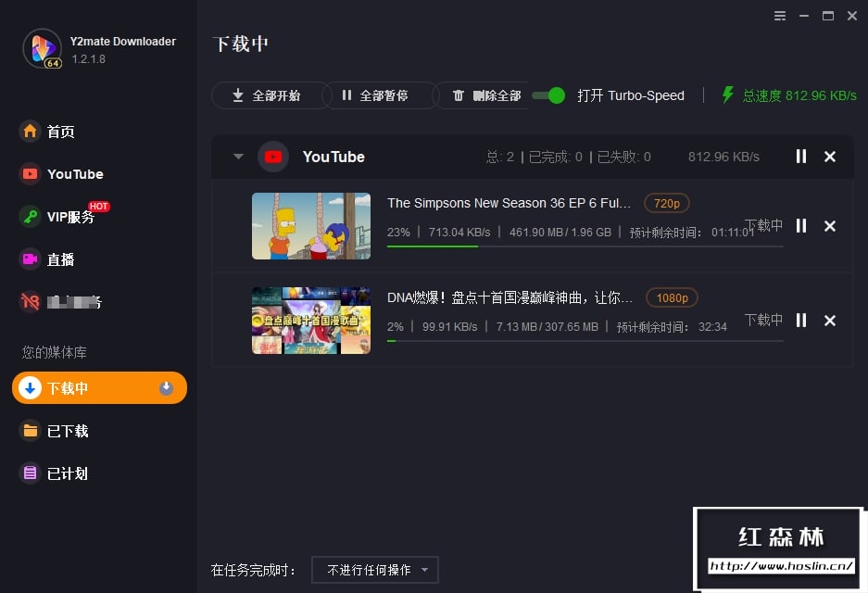Click the DNA燃爆 video thumbnail

pyautogui.click(x=311, y=321)
